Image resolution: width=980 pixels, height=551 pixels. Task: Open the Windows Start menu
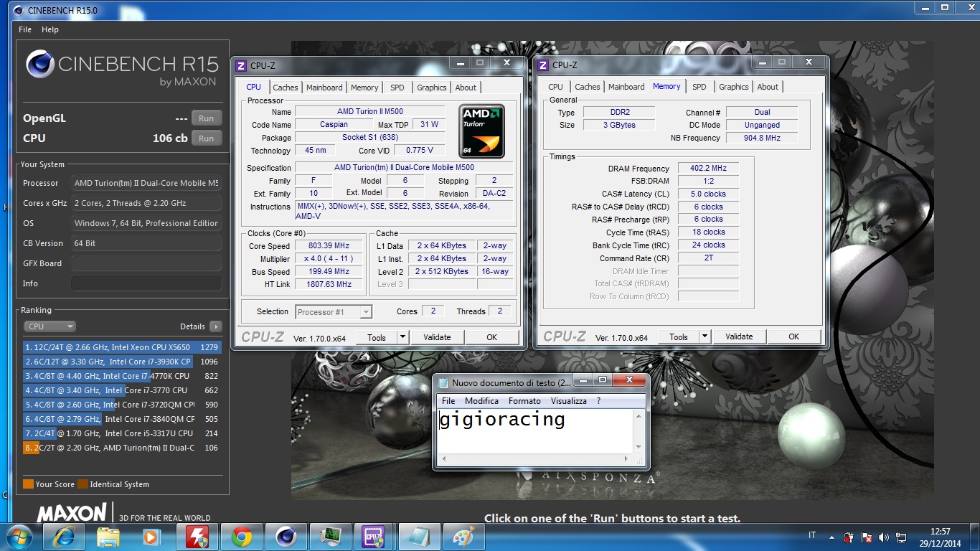coord(19,537)
